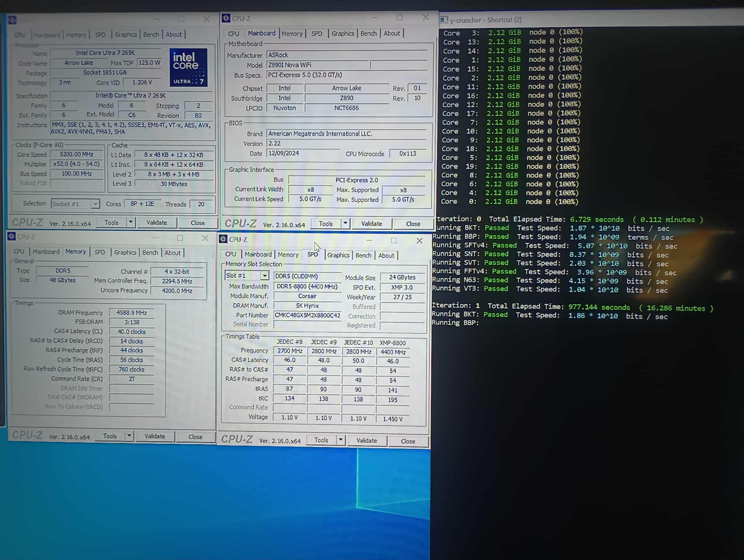Click Tools button in Memory window
744x560 pixels.
[x=110, y=436]
